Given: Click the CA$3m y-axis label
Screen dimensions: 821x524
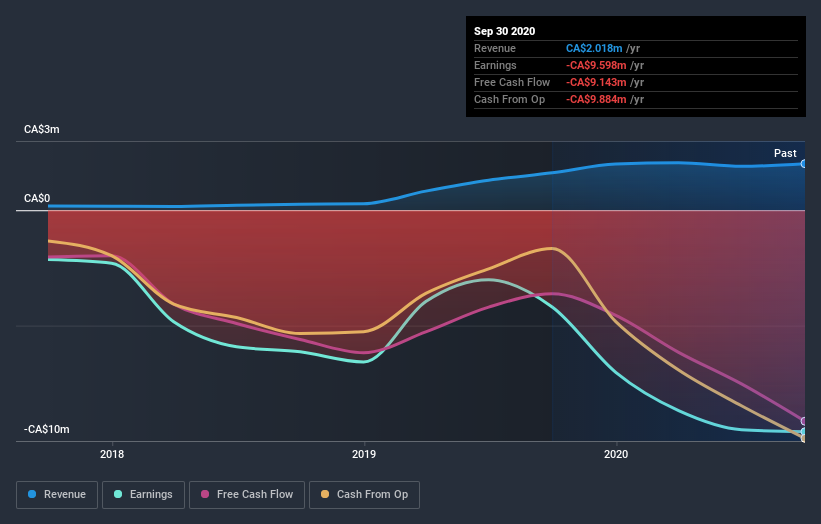Looking at the screenshot, I should 42,129.
